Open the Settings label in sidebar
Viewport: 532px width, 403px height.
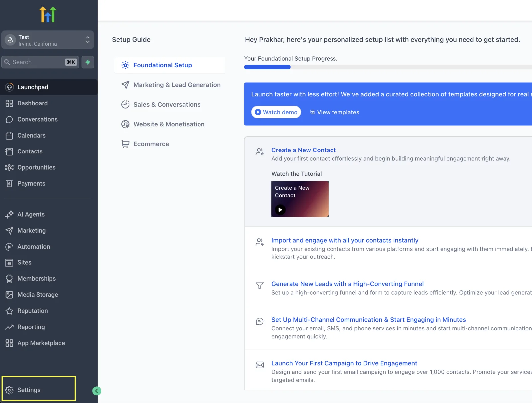(29, 390)
